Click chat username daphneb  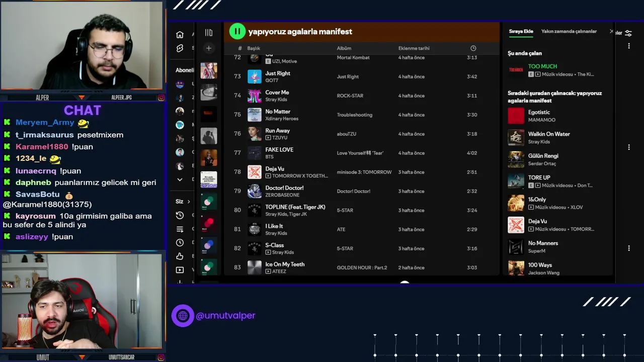(x=33, y=183)
